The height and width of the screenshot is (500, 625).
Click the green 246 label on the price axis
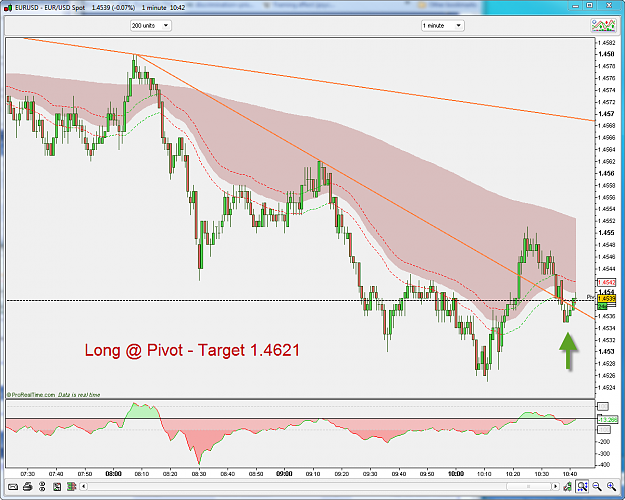[x=602, y=306]
